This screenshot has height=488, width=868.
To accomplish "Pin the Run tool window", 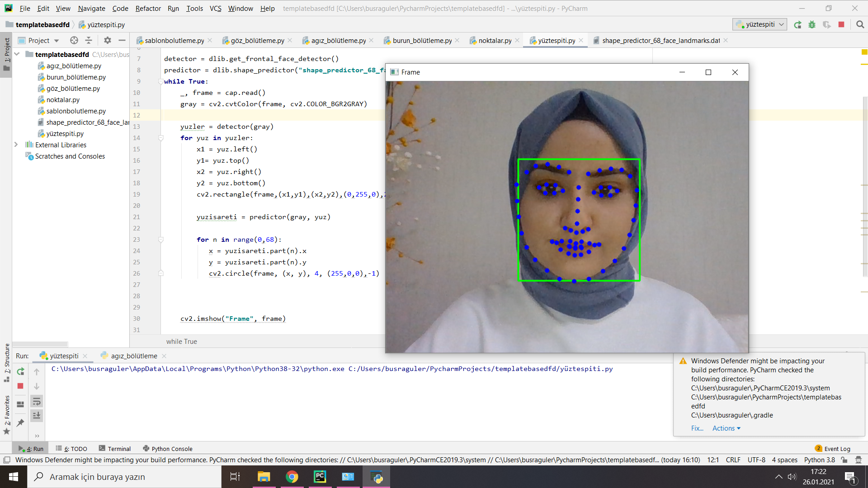I will (x=20, y=423).
